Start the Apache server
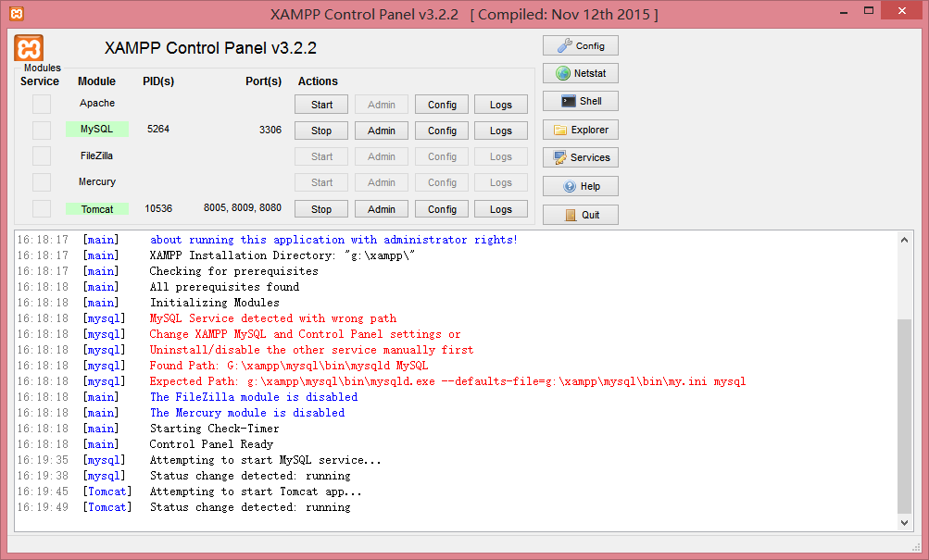Image resolution: width=929 pixels, height=560 pixels. [x=320, y=104]
